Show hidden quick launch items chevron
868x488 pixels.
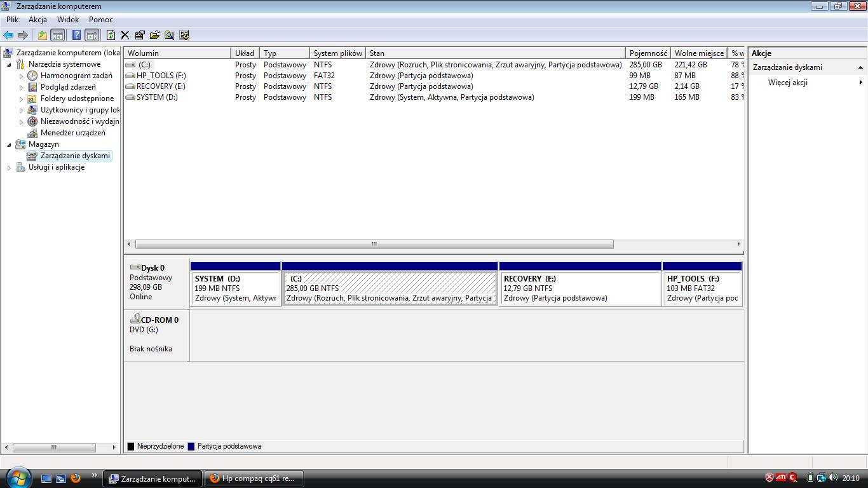click(95, 475)
